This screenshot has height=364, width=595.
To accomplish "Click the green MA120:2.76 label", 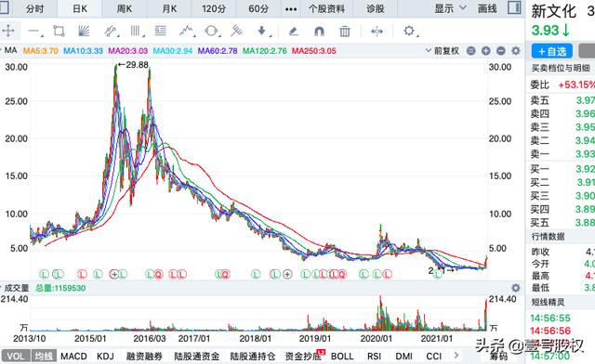I will click(x=264, y=51).
